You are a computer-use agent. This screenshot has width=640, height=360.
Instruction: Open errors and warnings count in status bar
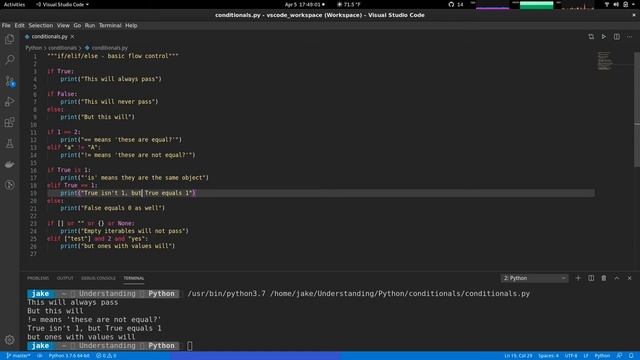point(106,356)
